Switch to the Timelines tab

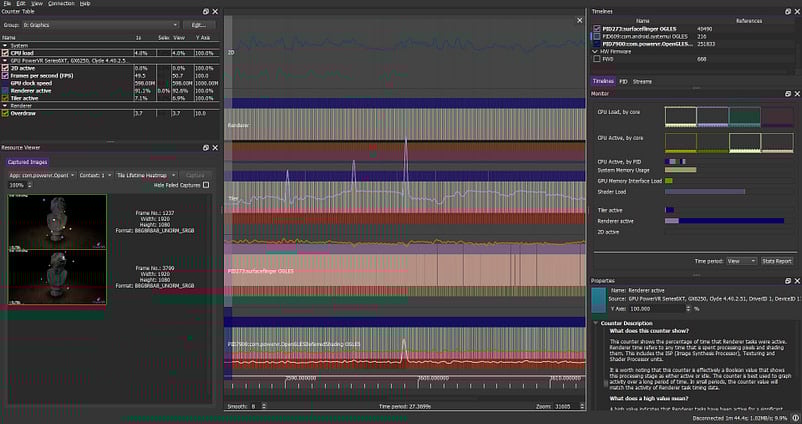coord(603,81)
